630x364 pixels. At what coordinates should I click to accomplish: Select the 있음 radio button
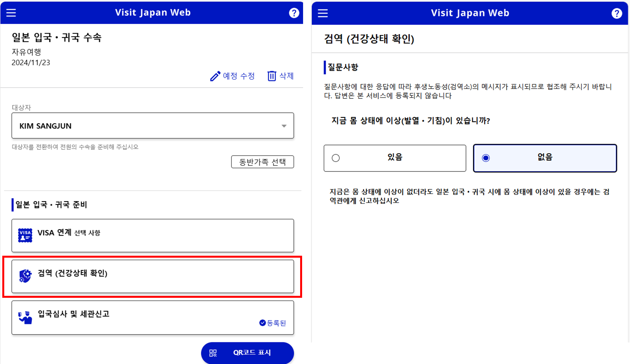point(336,158)
